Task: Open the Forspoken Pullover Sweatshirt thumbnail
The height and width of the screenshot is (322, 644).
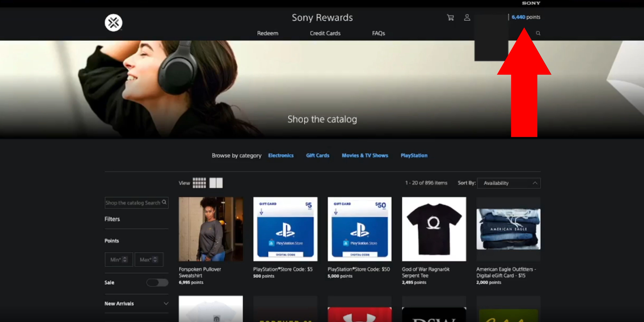Action: click(x=211, y=229)
